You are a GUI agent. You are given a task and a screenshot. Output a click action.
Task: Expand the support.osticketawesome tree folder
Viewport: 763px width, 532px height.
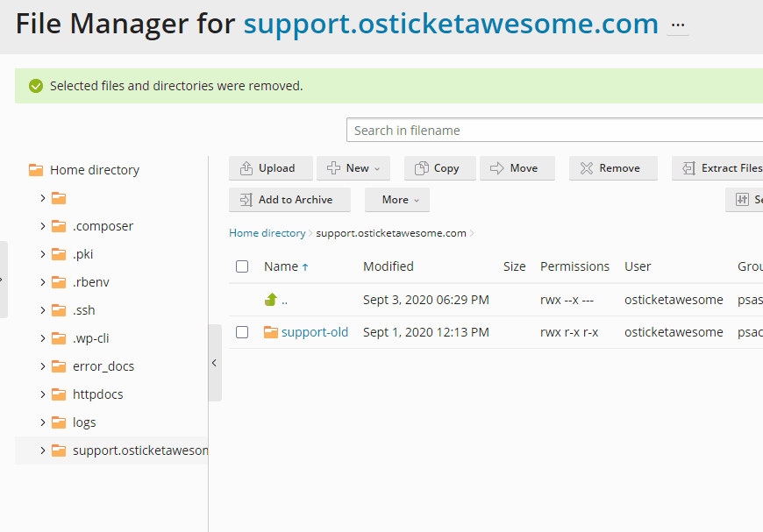[x=43, y=450]
